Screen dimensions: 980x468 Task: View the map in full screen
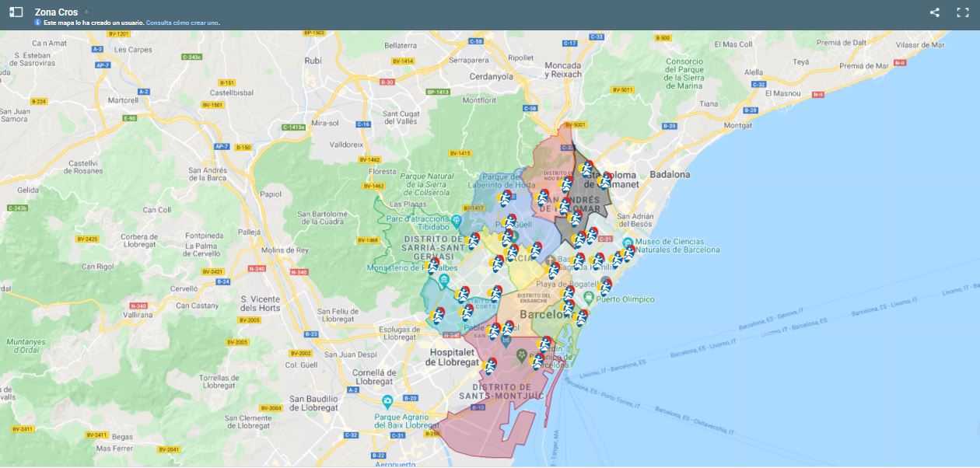pos(962,12)
